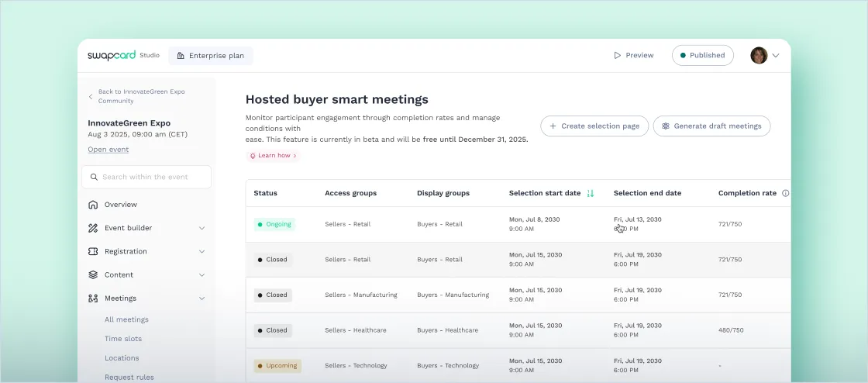Expand the Content section chevron

pos(202,275)
